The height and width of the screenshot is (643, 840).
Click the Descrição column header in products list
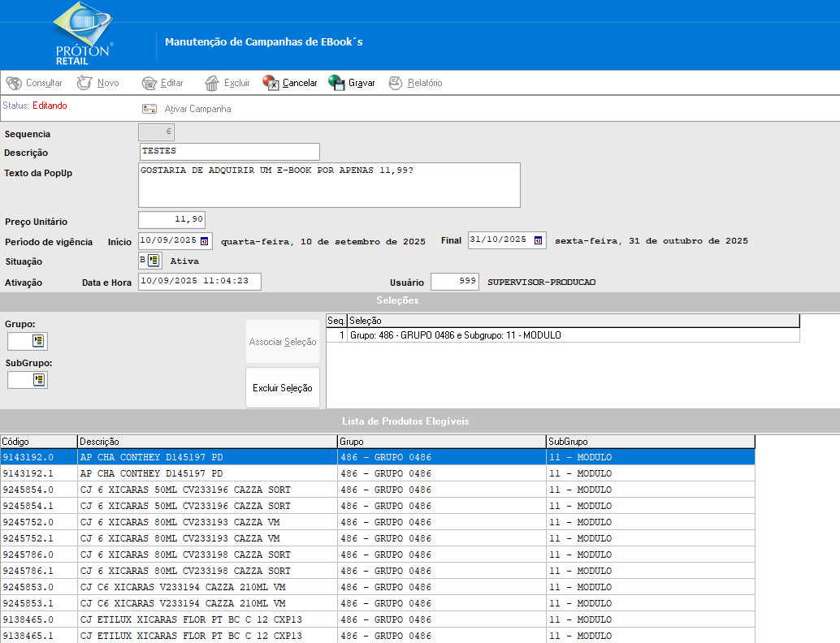click(x=207, y=442)
